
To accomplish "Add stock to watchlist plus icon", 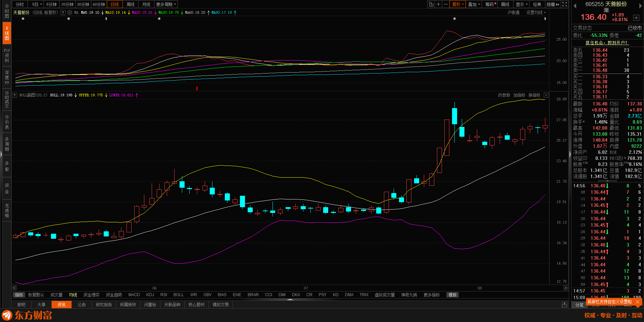I will tap(636, 18).
